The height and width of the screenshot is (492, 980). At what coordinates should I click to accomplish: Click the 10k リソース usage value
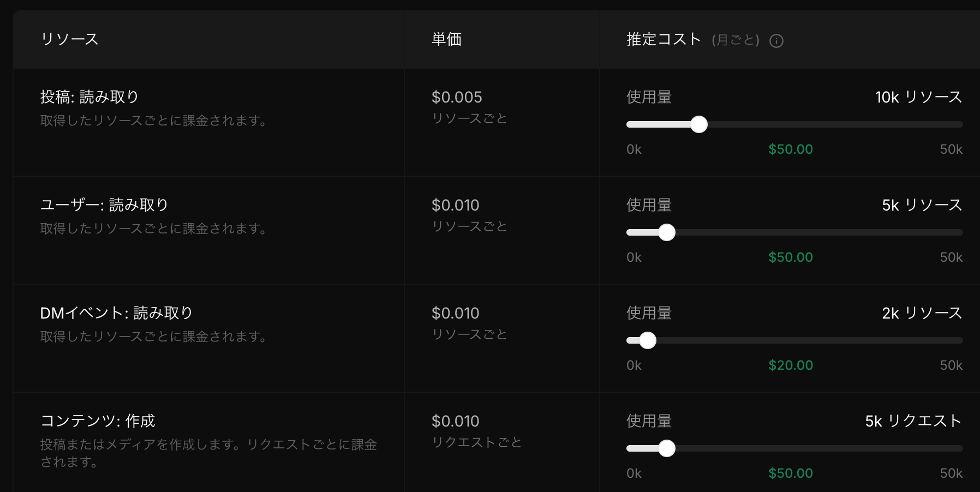[918, 97]
